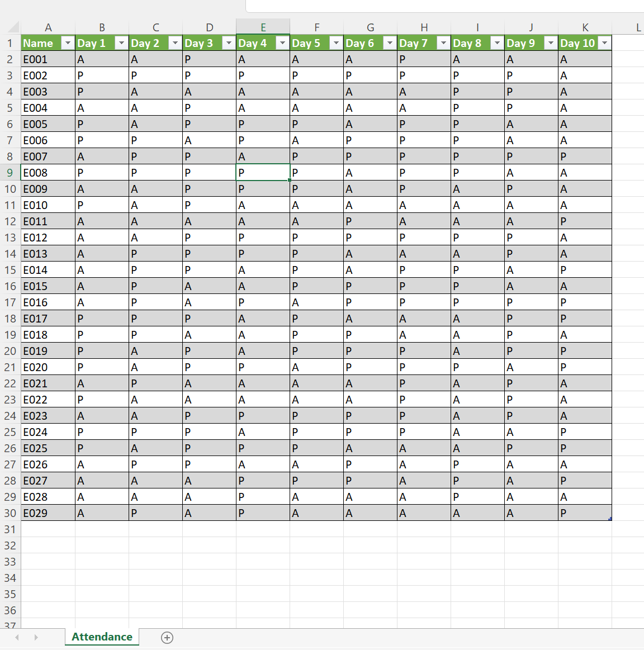Viewport: 644px width, 650px height.
Task: Select the Day 10 cell for E002
Action: pyautogui.click(x=585, y=75)
